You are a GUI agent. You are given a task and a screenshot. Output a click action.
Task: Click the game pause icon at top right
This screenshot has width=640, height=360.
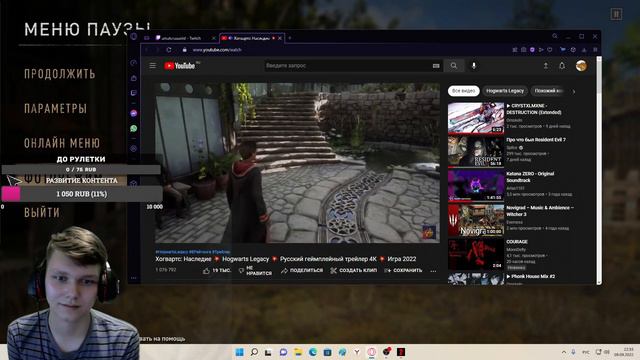click(616, 15)
